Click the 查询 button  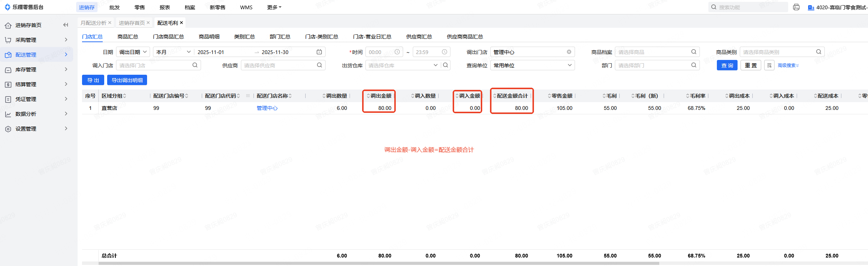point(727,65)
